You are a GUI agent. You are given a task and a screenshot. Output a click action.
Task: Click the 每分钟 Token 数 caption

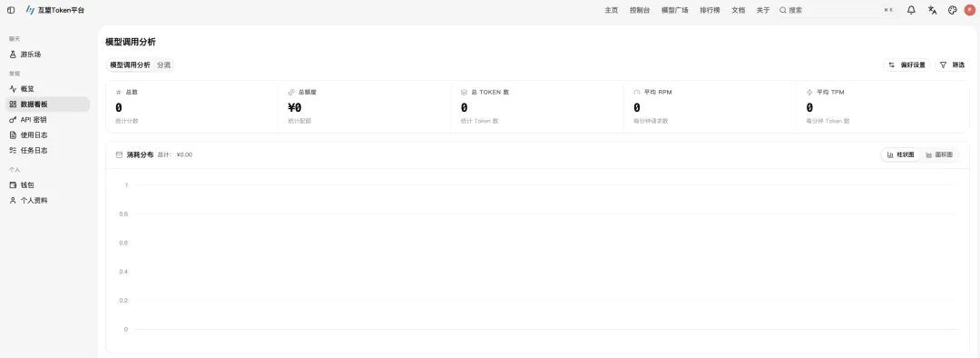(x=828, y=121)
